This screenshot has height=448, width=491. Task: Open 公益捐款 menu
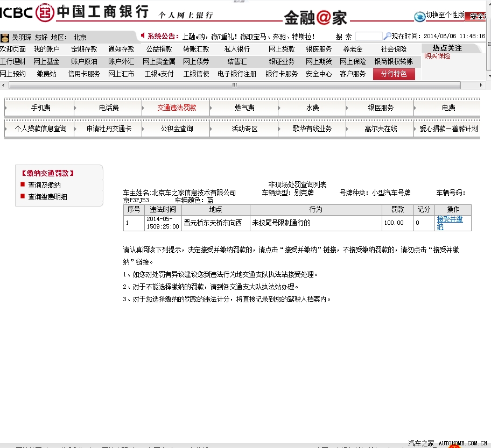[159, 49]
